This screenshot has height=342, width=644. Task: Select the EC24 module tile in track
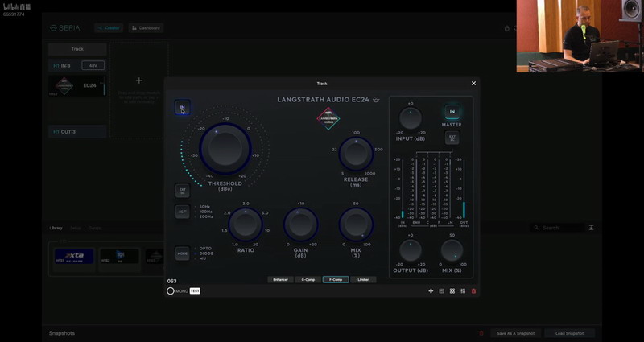click(76, 86)
